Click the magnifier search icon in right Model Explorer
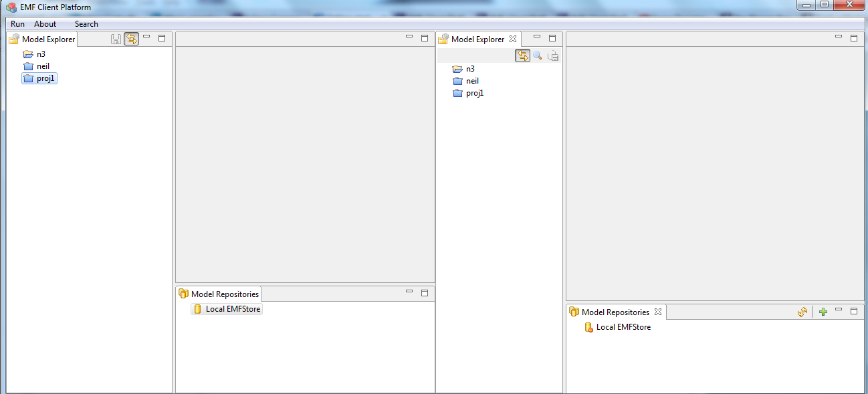868x394 pixels. pyautogui.click(x=537, y=56)
